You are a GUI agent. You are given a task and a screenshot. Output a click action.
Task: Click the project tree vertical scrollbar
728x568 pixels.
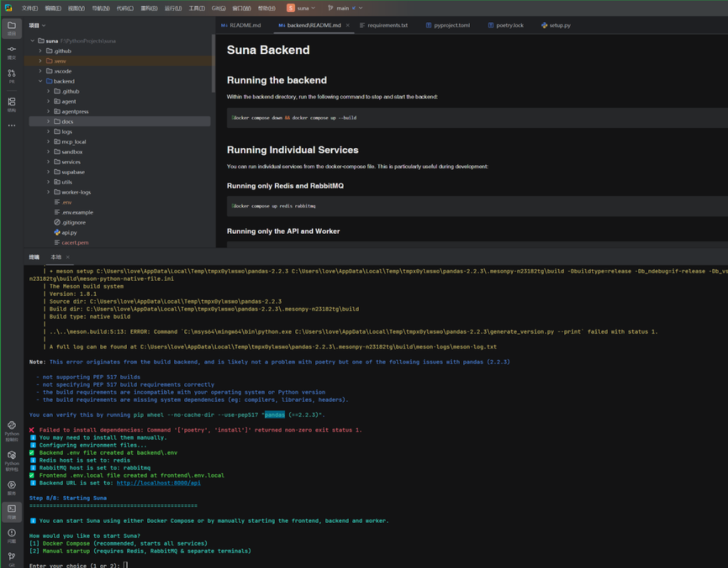pyautogui.click(x=213, y=63)
